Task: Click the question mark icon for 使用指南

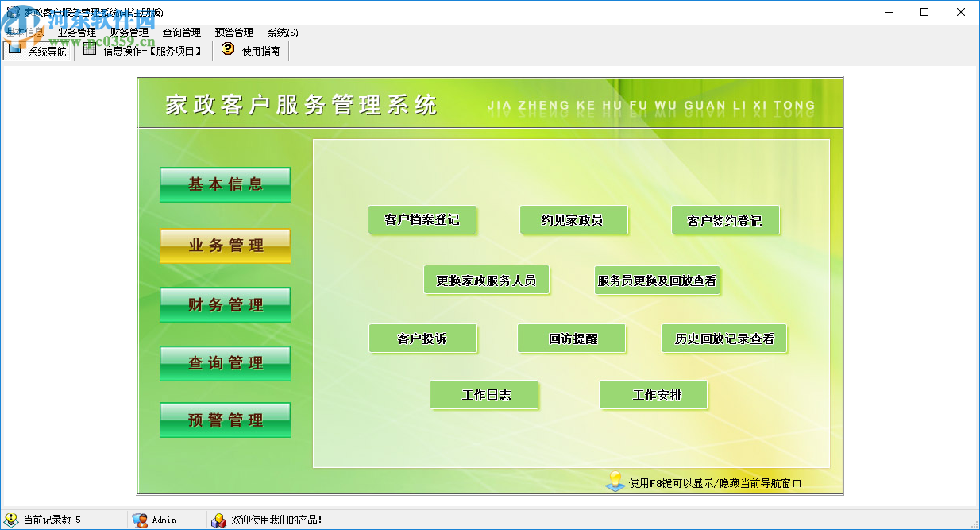Action: coord(227,48)
